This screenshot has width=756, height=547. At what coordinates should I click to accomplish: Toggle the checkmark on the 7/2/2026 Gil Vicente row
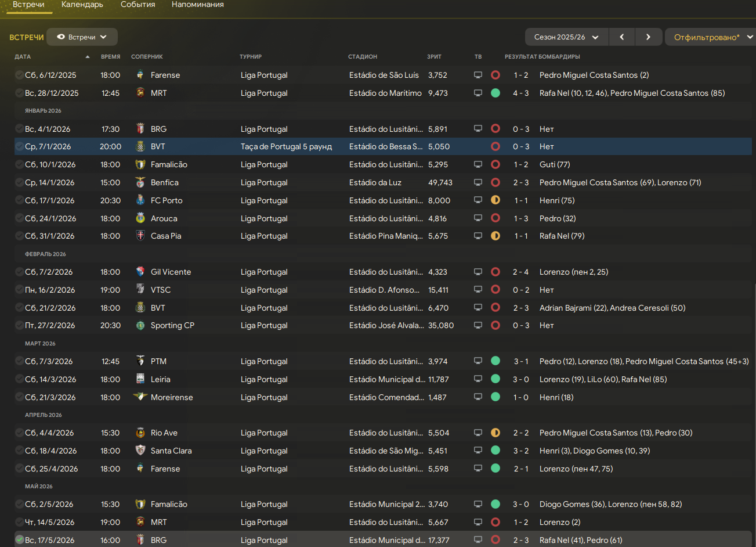tap(20, 272)
